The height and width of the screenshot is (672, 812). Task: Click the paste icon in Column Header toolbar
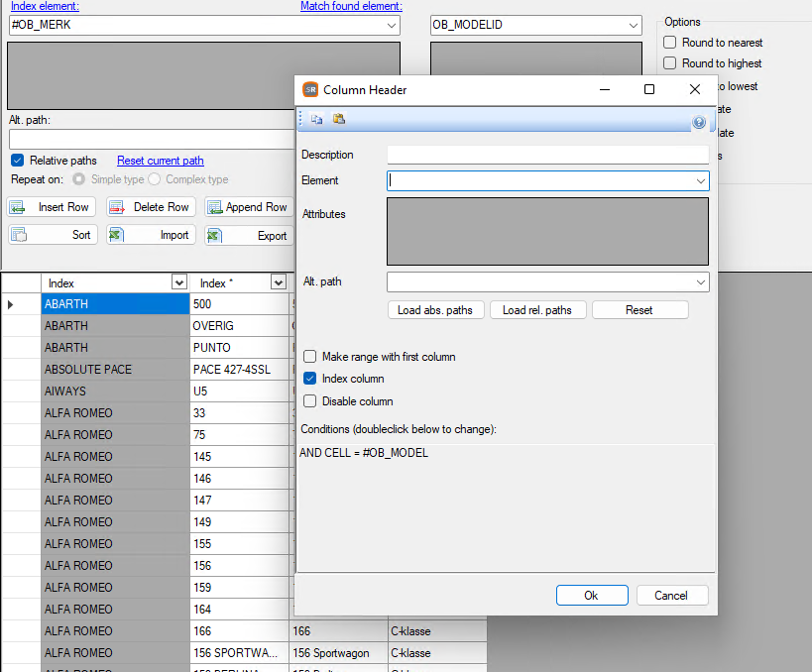point(339,119)
